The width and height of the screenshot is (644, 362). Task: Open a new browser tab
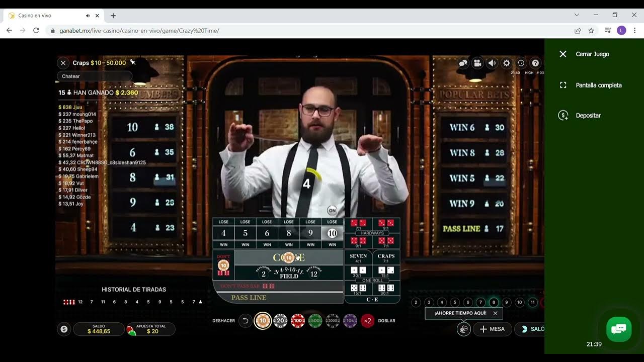tap(113, 16)
